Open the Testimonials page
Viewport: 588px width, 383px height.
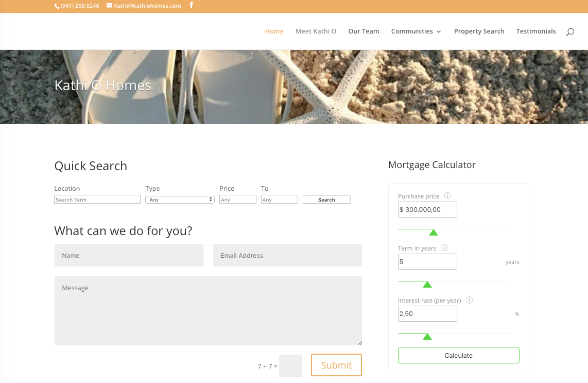[536, 31]
